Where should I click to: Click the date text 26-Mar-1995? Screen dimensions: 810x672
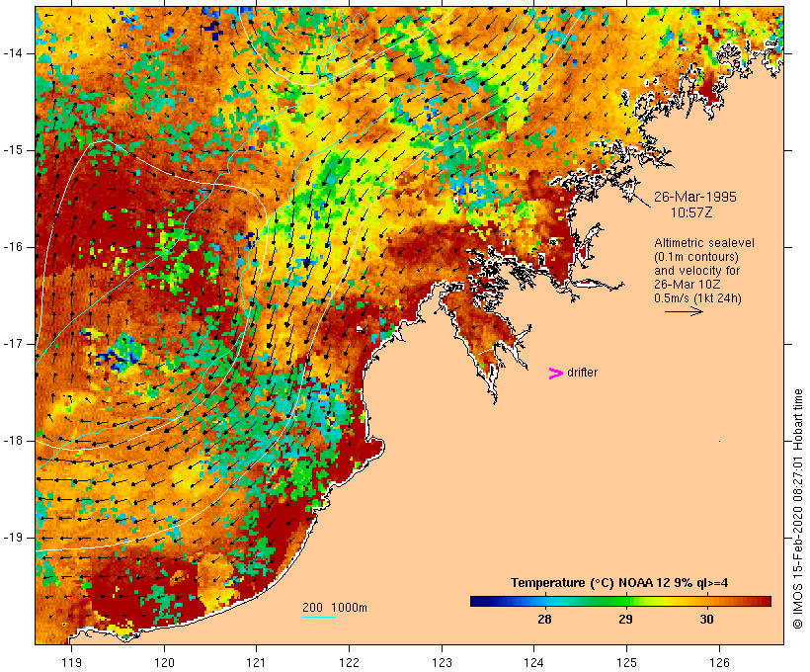pyautogui.click(x=695, y=197)
